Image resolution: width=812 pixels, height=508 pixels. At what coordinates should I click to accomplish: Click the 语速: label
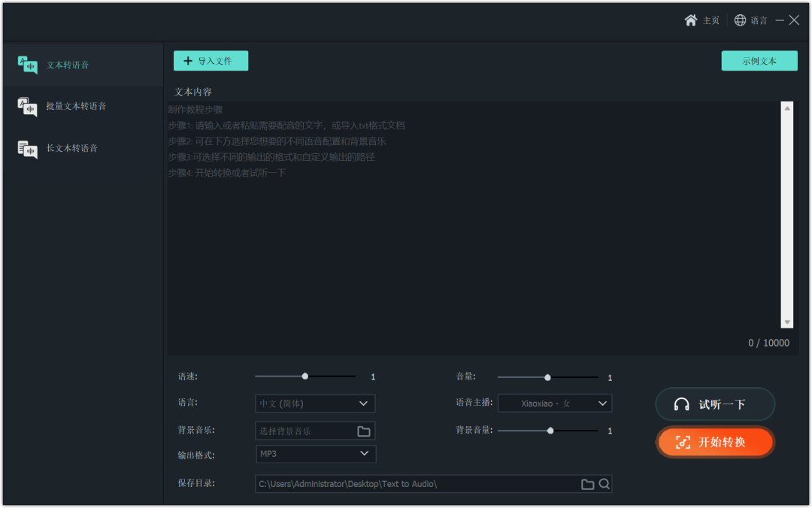coord(188,376)
